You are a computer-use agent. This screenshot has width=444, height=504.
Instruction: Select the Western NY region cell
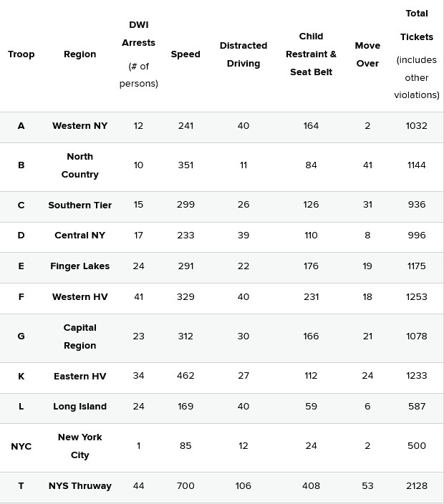tap(79, 126)
